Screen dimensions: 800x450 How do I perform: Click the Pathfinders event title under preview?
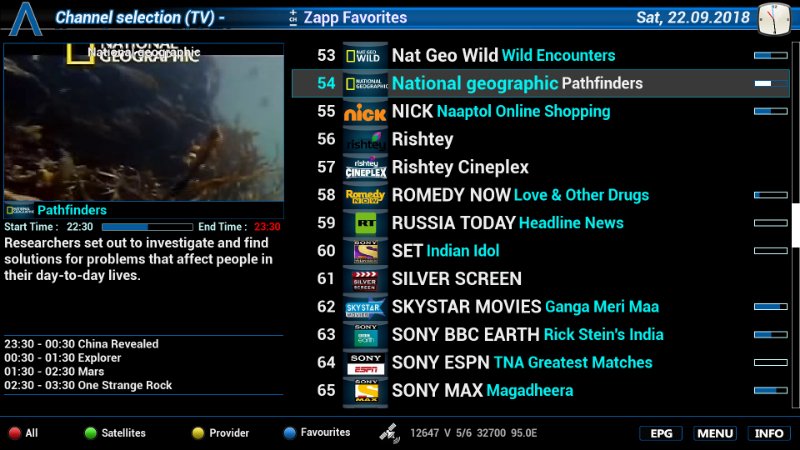72,210
